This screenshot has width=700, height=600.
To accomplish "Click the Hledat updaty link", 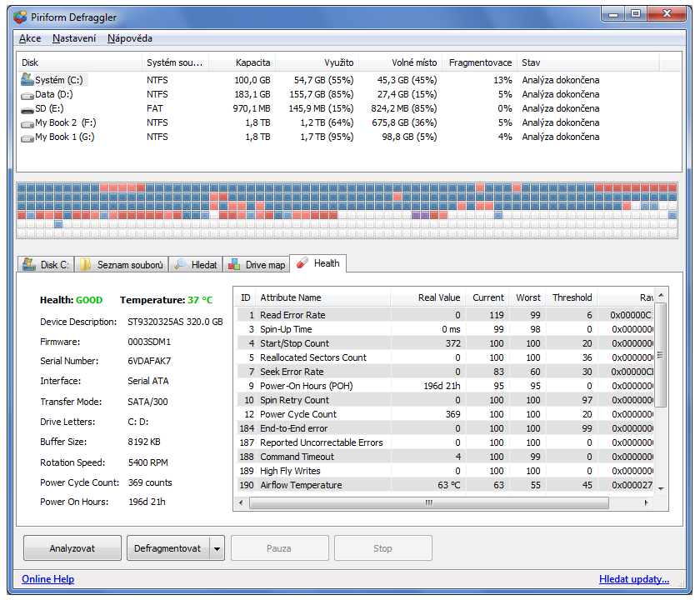I will (633, 579).
